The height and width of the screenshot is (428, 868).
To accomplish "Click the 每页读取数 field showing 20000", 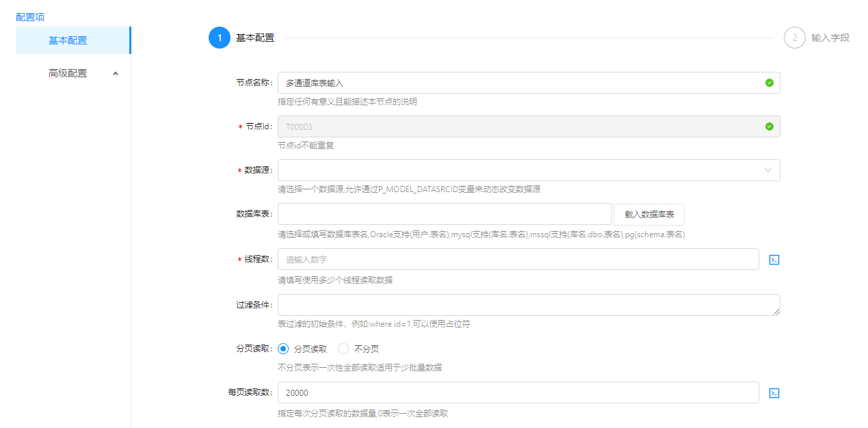I will (x=518, y=392).
